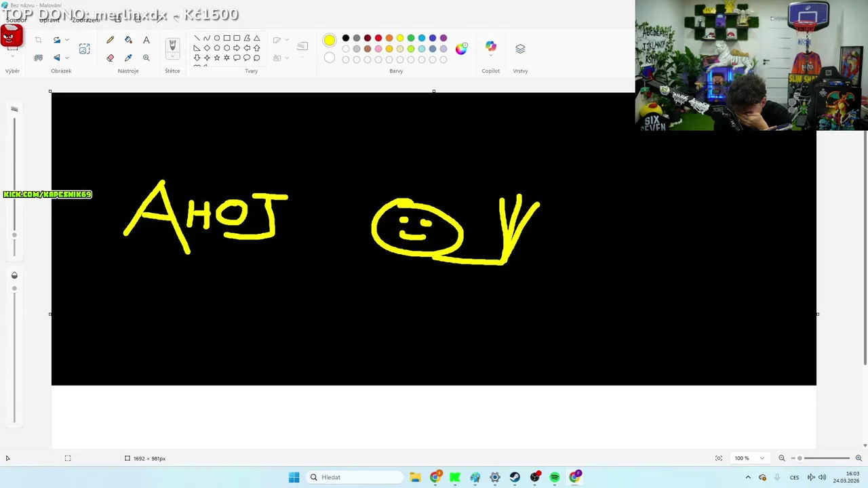Pick the purple color swatch

pos(443,38)
